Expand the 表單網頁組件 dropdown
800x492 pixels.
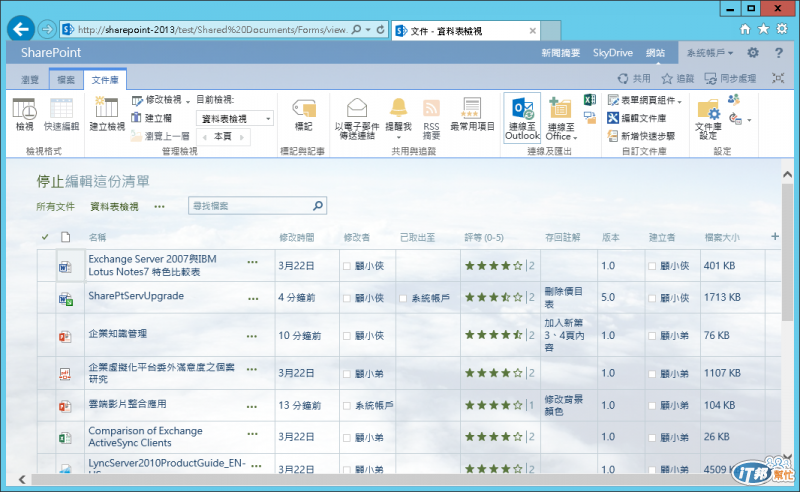680,102
